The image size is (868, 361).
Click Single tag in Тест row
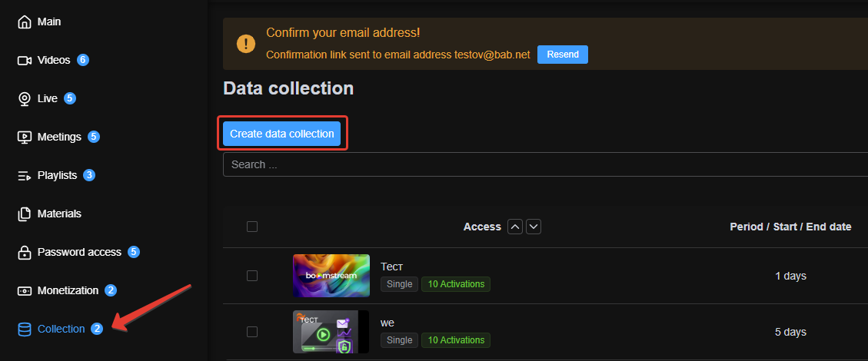399,284
